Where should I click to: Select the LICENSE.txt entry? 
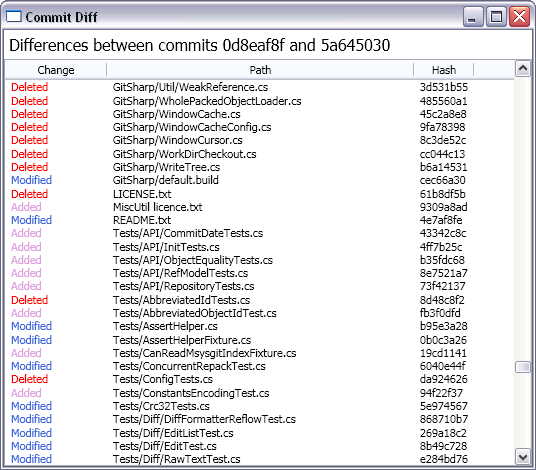pyautogui.click(x=259, y=194)
